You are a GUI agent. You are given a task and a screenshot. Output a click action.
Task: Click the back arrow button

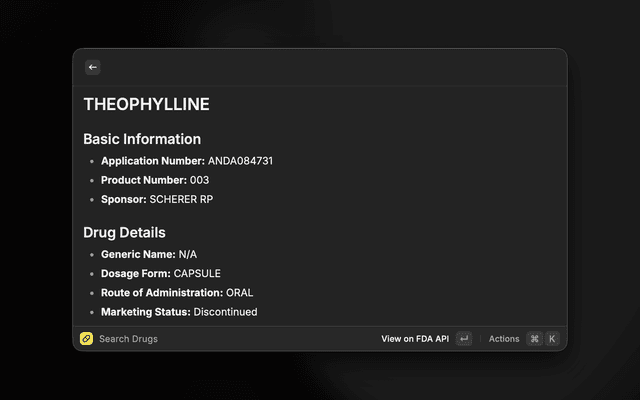point(93,67)
